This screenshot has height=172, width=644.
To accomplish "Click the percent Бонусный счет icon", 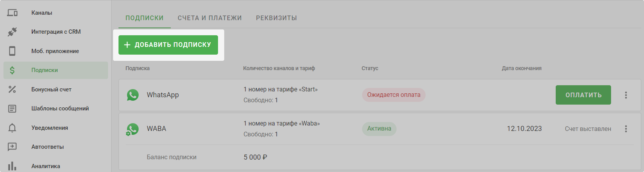I will [12, 89].
